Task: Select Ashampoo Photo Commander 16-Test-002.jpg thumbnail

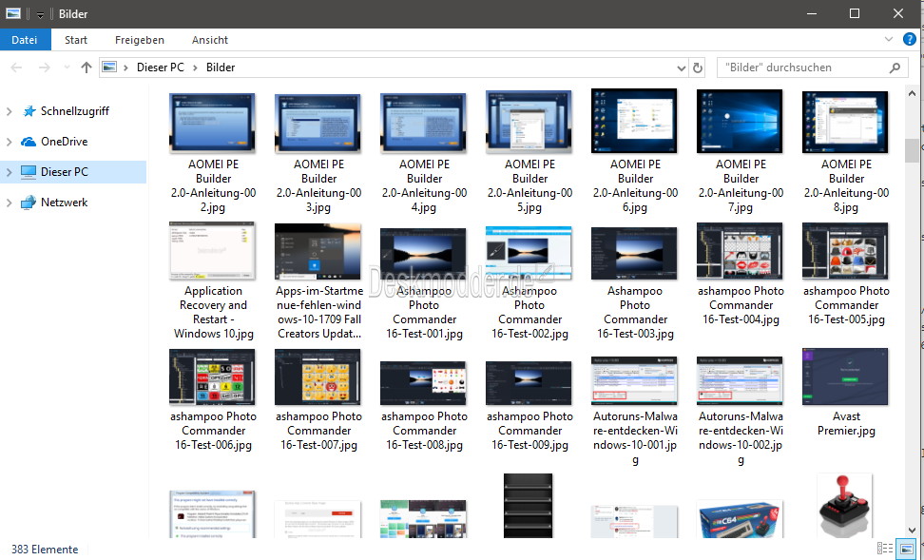Action: click(x=529, y=253)
